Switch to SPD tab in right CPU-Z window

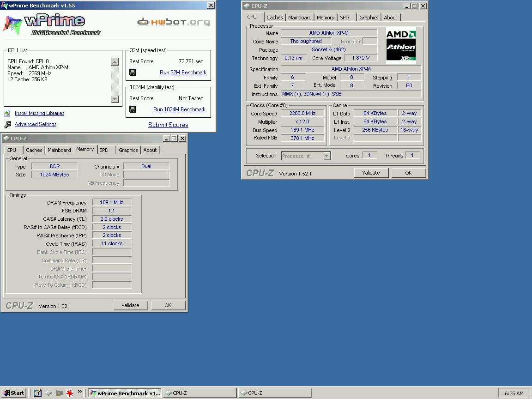coord(345,17)
